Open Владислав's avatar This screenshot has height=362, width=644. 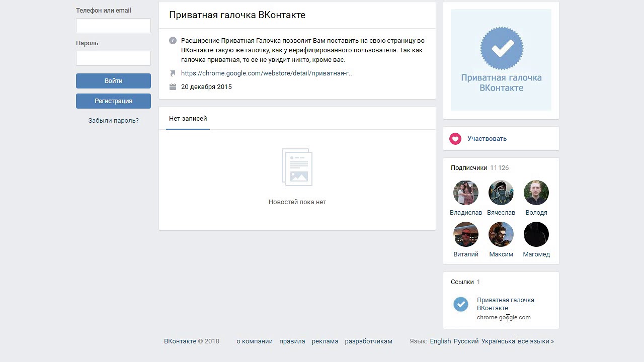click(466, 193)
